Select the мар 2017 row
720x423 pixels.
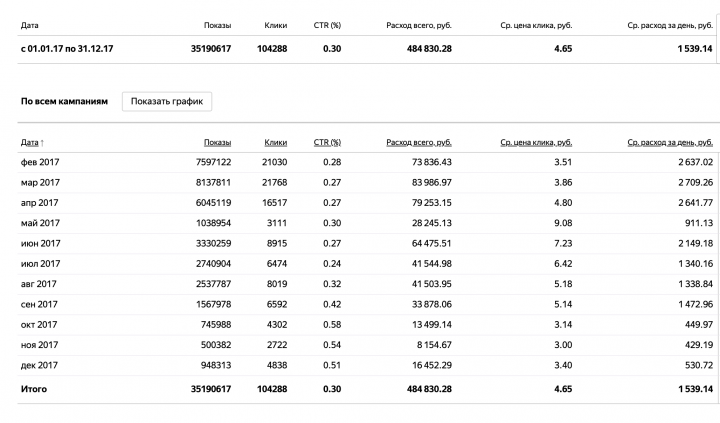tap(366, 182)
